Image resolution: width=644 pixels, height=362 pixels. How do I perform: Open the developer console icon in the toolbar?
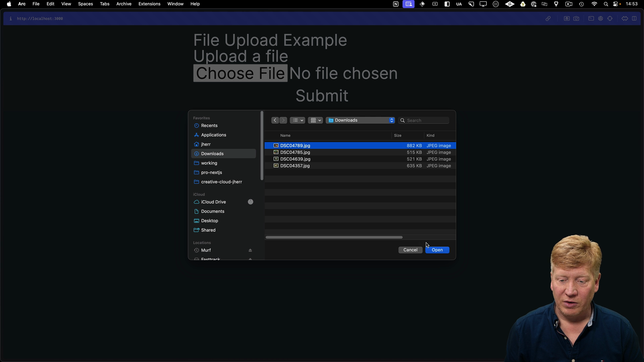(x=591, y=19)
